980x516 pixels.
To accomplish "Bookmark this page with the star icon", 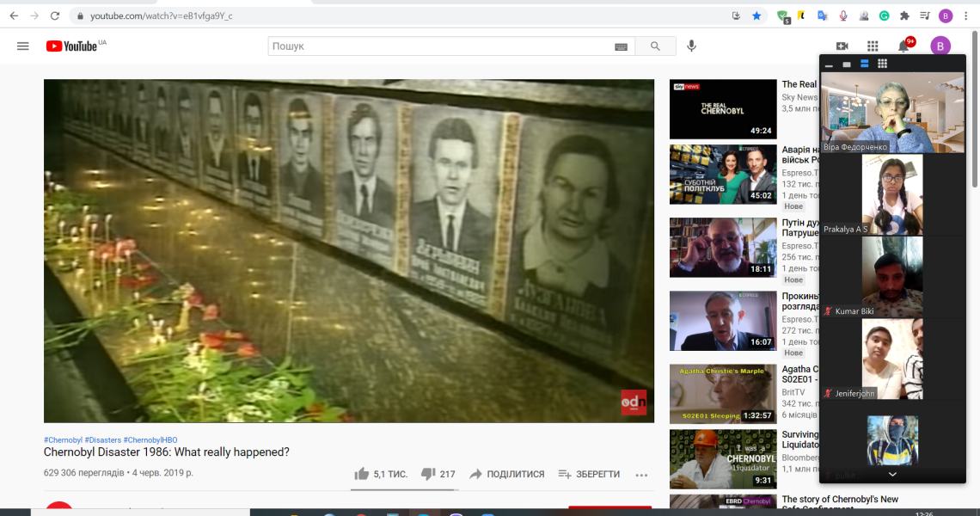I will pyautogui.click(x=756, y=15).
